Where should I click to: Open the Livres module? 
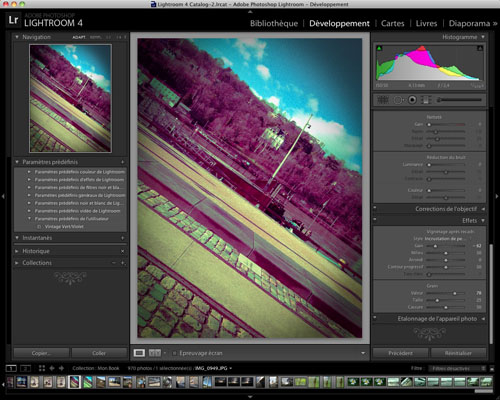pyautogui.click(x=426, y=24)
